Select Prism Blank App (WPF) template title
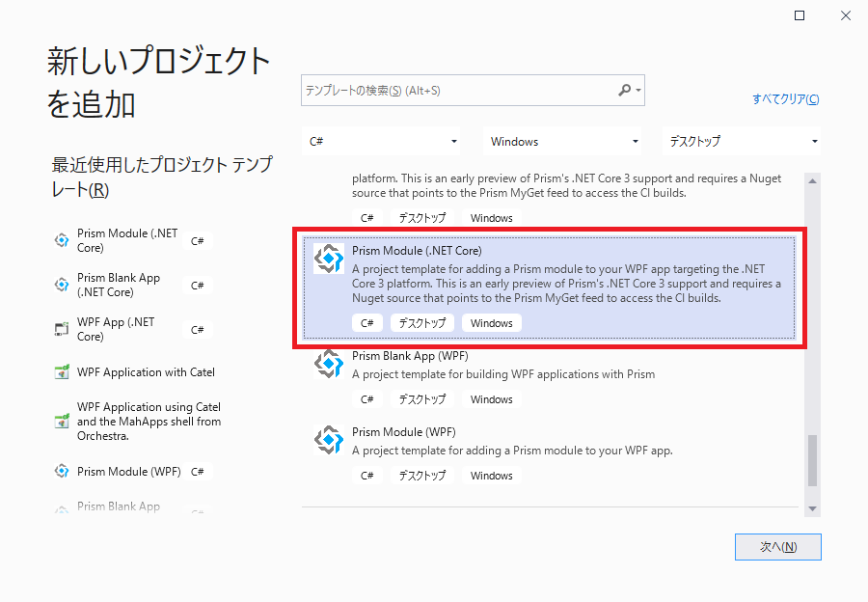The width and height of the screenshot is (868, 602). (x=410, y=356)
